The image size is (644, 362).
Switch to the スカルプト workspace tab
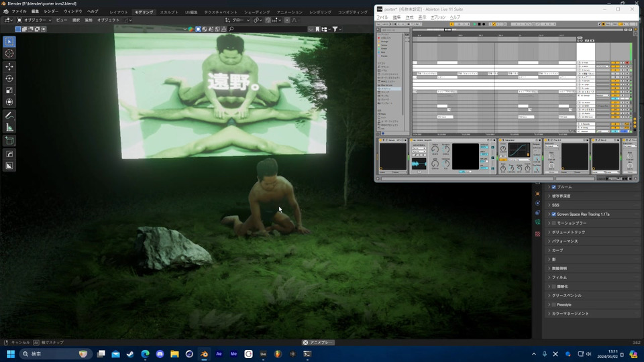click(x=169, y=12)
